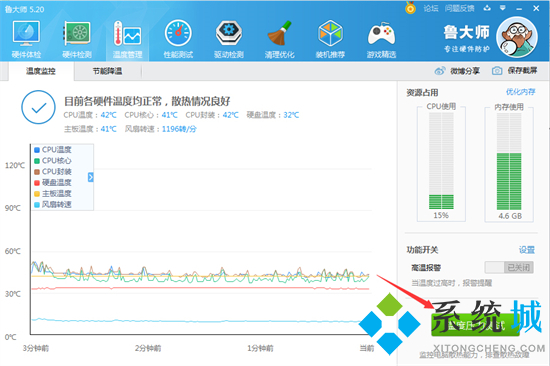Click the green 温度压力测试 button
The image size is (550, 366).
[475, 325]
